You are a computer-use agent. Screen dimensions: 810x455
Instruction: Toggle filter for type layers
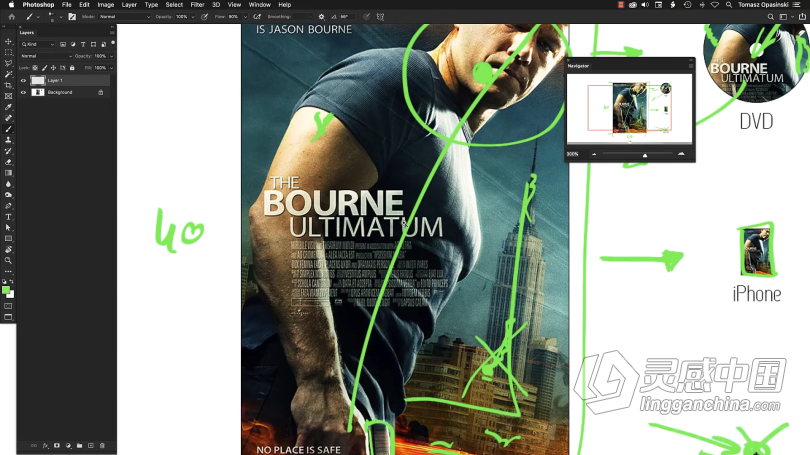click(x=83, y=44)
